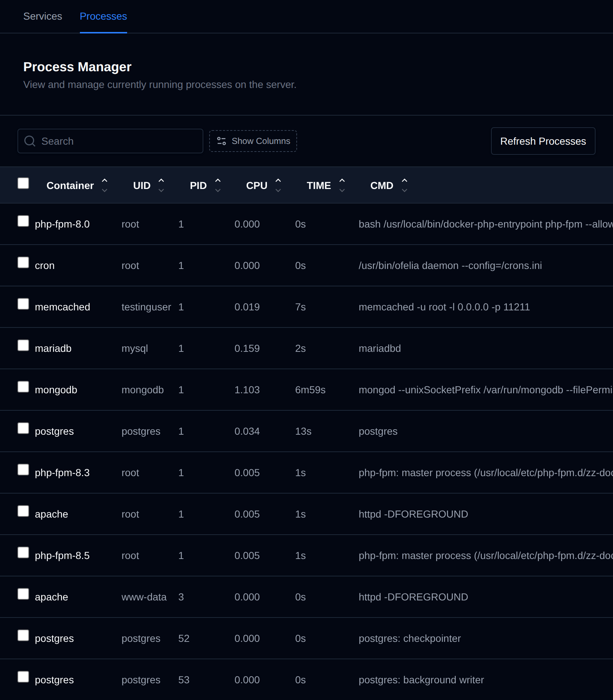
Task: Sort by CMD column arrows
Action: point(405,185)
